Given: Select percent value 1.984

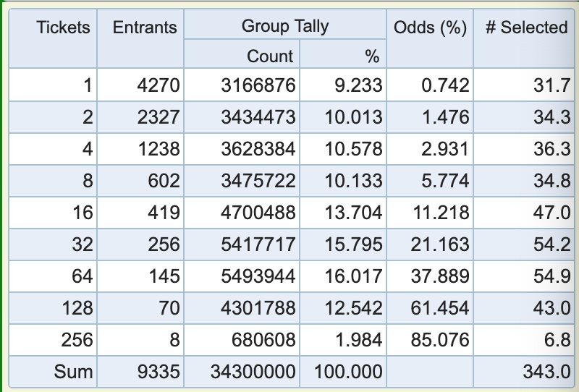Looking at the screenshot, I should tap(358, 340).
